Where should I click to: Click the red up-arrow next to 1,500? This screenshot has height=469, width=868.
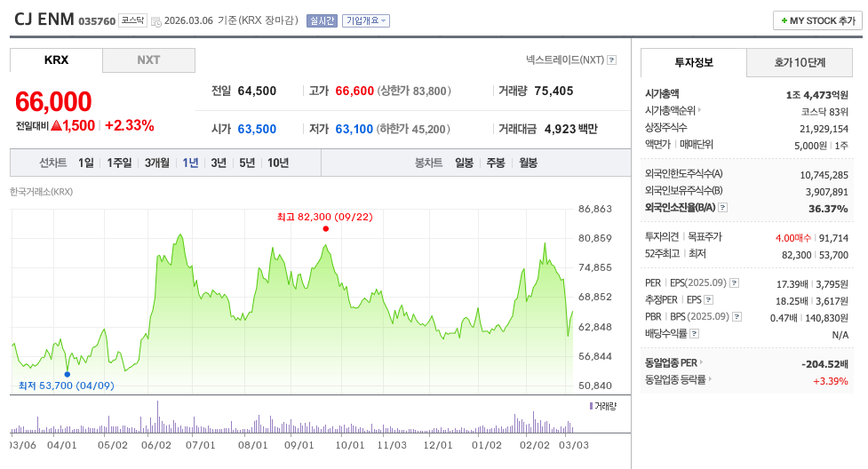(56, 126)
